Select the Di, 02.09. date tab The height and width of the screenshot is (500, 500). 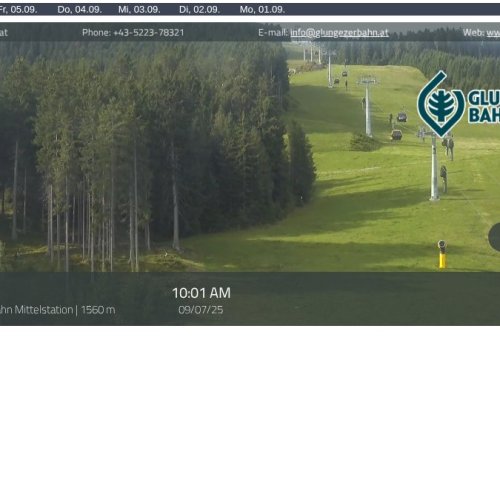[x=199, y=10]
